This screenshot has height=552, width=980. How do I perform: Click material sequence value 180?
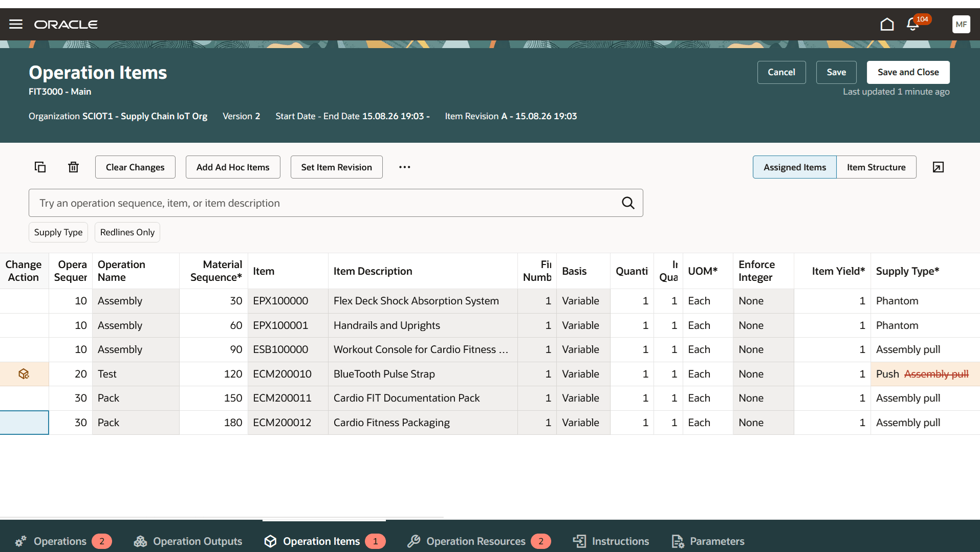click(213, 423)
